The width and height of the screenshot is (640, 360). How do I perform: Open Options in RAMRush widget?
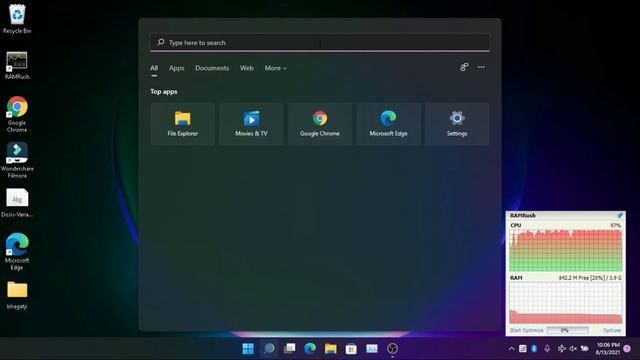[612, 330]
